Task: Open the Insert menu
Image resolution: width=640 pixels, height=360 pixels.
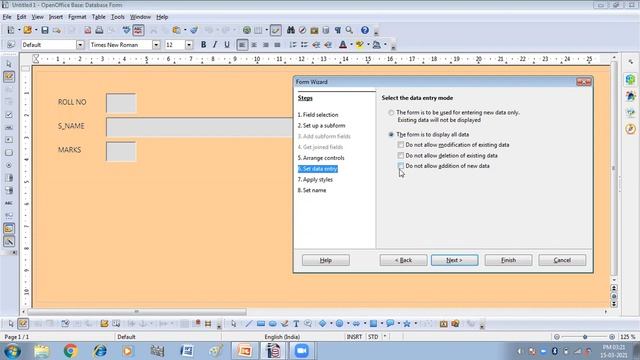Action: coord(56,17)
